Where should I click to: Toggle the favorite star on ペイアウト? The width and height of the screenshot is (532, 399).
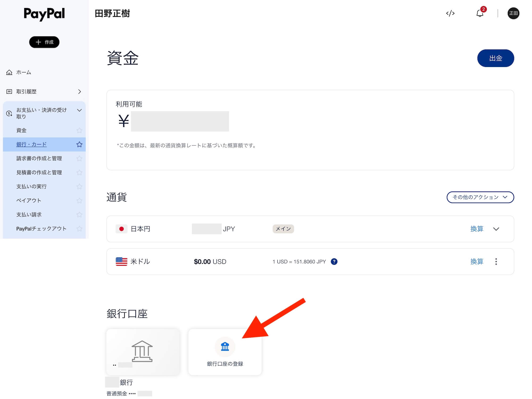click(x=79, y=200)
